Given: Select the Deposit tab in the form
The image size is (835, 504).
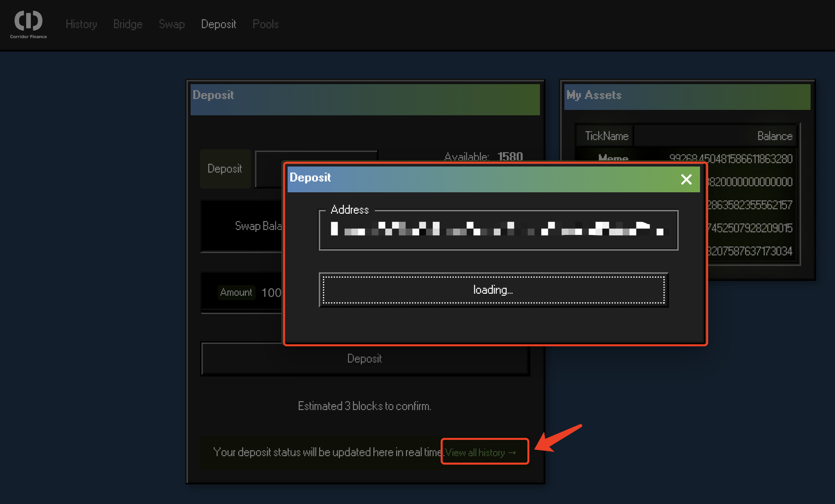Looking at the screenshot, I should tap(225, 169).
